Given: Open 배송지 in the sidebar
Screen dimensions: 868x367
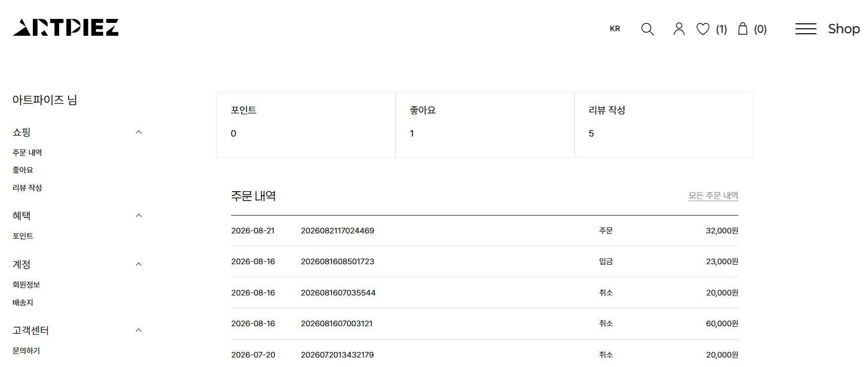Looking at the screenshot, I should (23, 302).
